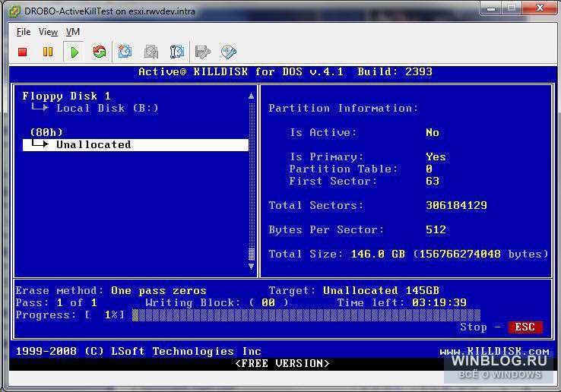This screenshot has width=561, height=392.
Task: Click the Active@ KILLDISK title banner
Action: pyautogui.click(x=285, y=71)
